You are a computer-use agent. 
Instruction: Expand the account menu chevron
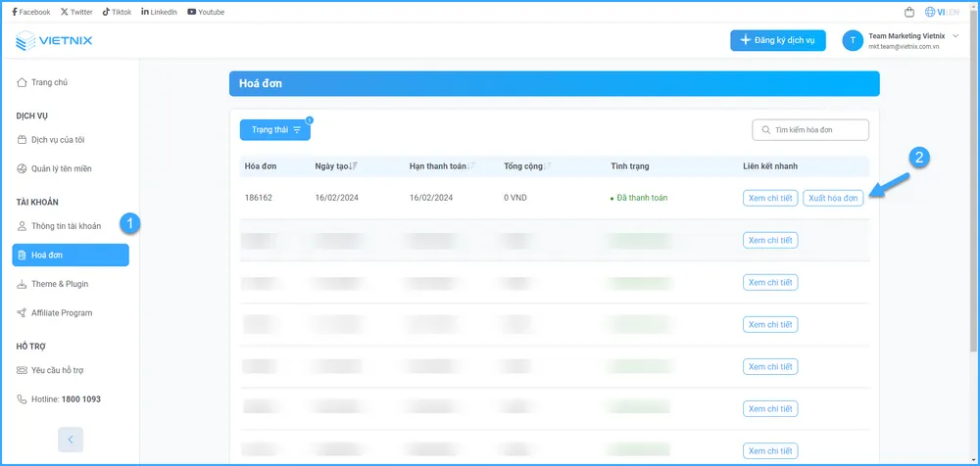pos(955,35)
